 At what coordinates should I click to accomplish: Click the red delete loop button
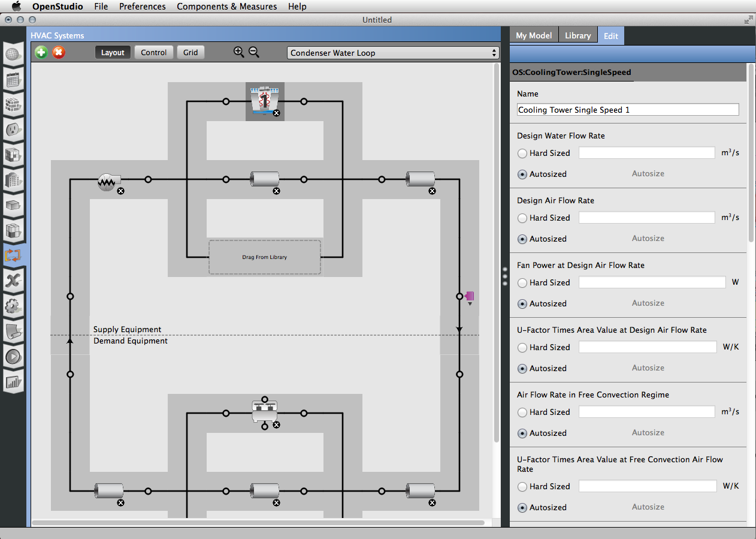58,52
